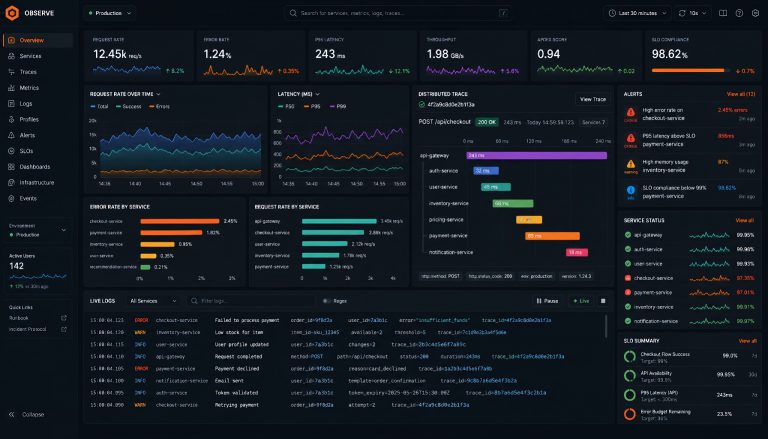This screenshot has height=439, width=768.
Task: Click the High memory usage warning icon
Action: (631, 164)
